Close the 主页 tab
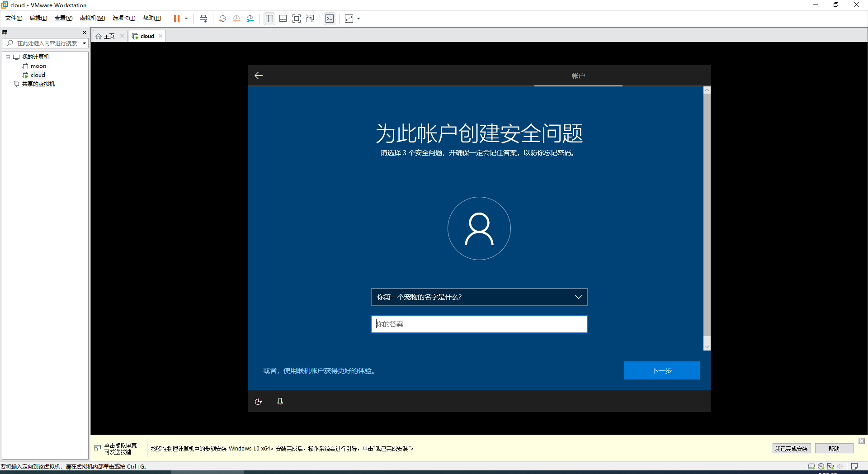Image resolution: width=868 pixels, height=474 pixels. click(x=122, y=36)
